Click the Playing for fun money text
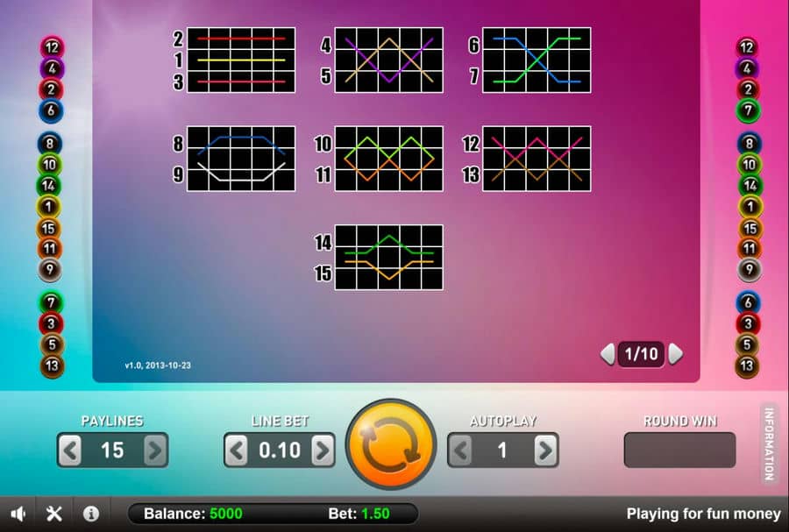789x532 pixels. 703,514
